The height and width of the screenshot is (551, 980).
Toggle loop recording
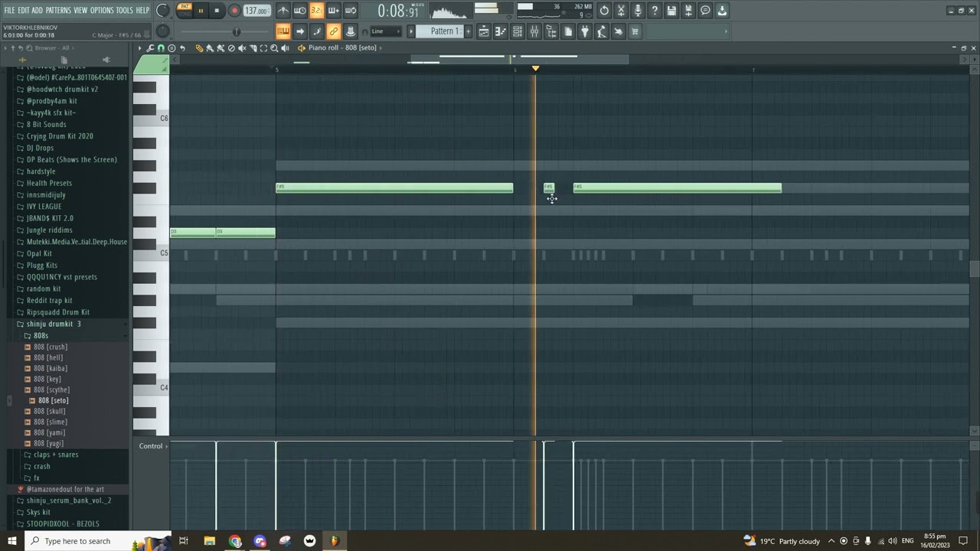pyautogui.click(x=350, y=11)
